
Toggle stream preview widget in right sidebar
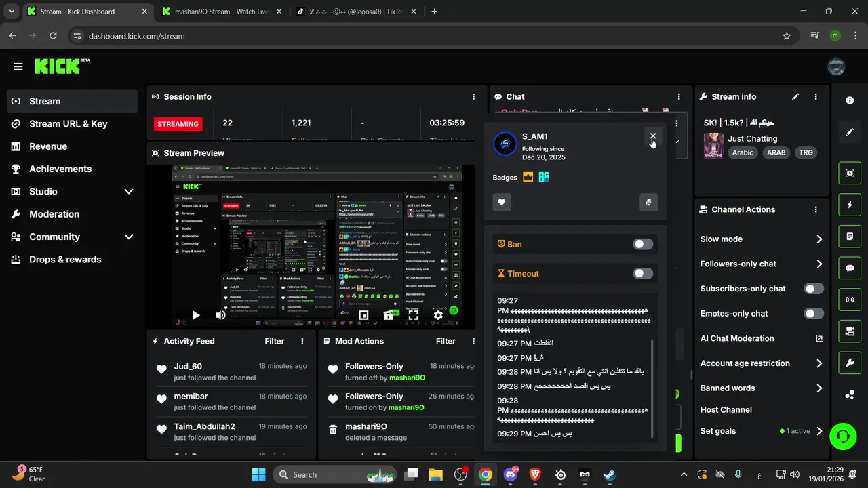850,173
